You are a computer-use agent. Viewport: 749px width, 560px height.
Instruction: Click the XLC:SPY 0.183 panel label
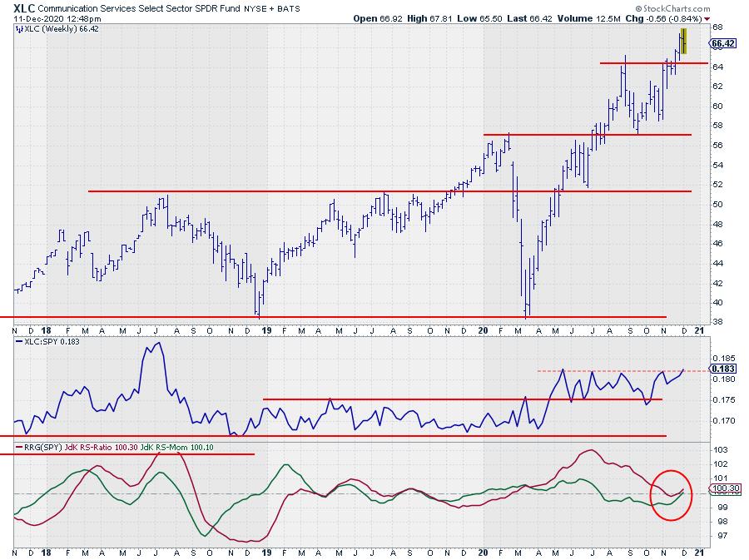[44, 342]
